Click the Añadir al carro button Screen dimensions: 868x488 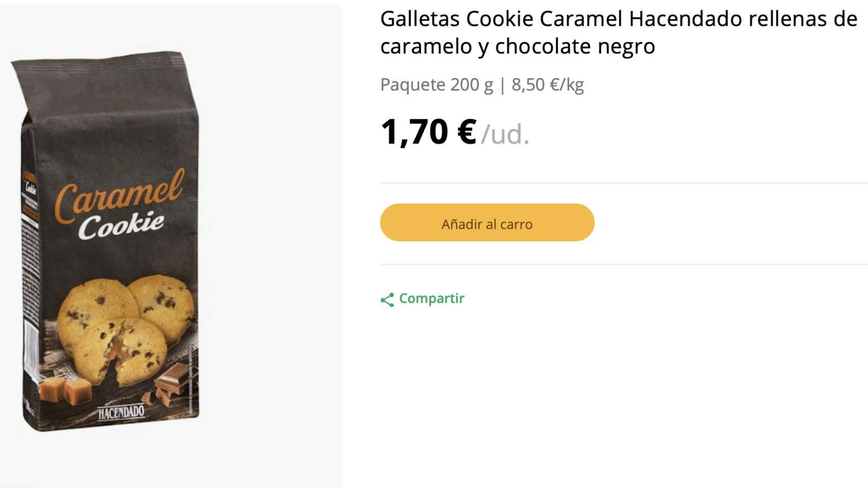(x=487, y=223)
